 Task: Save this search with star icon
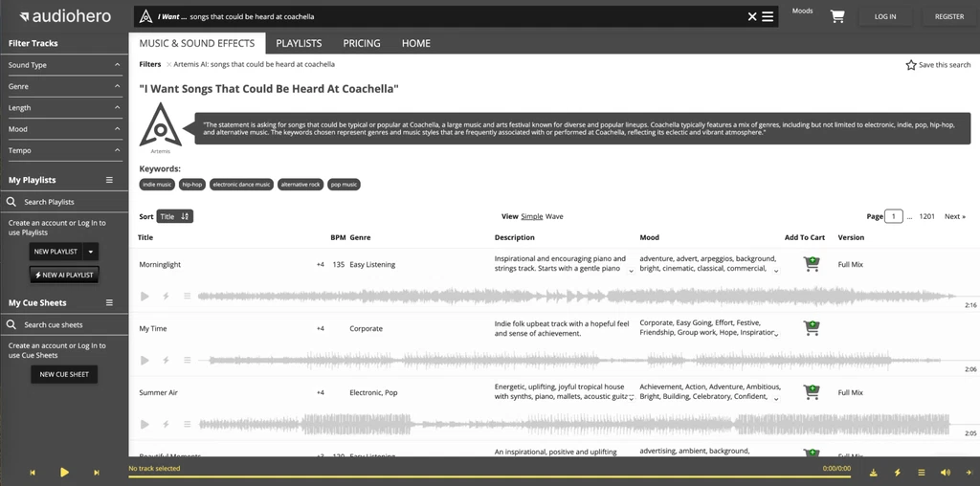(911, 65)
